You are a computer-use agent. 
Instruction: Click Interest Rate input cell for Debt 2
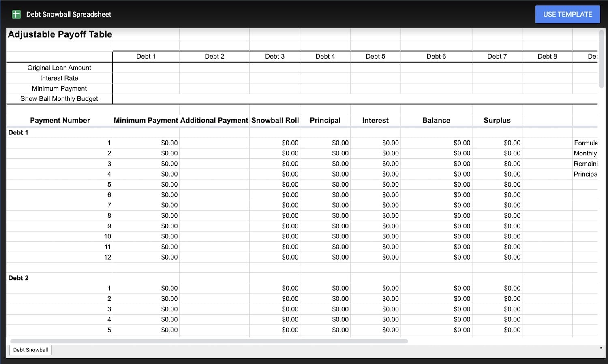point(214,78)
